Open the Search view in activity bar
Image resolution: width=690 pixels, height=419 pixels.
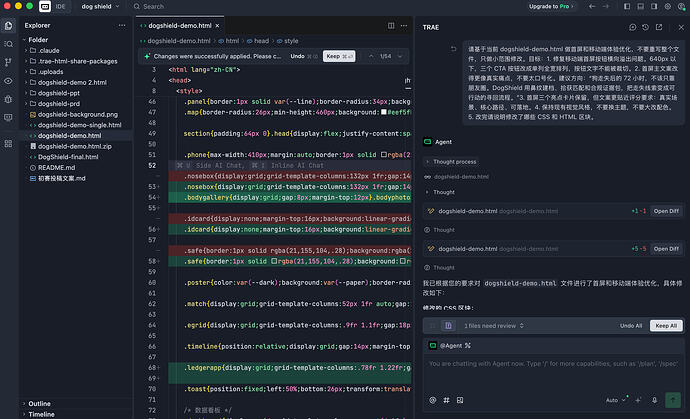[8, 44]
